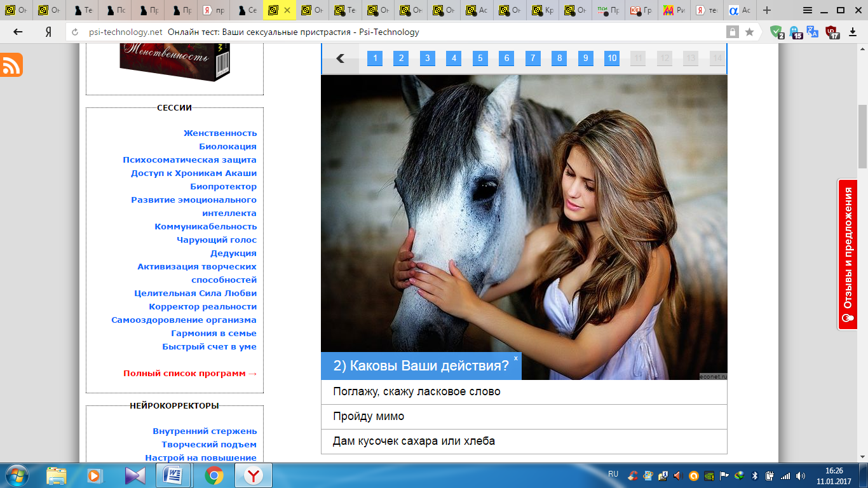Close the active tab with the x
The height and width of the screenshot is (488, 868).
[x=287, y=10]
